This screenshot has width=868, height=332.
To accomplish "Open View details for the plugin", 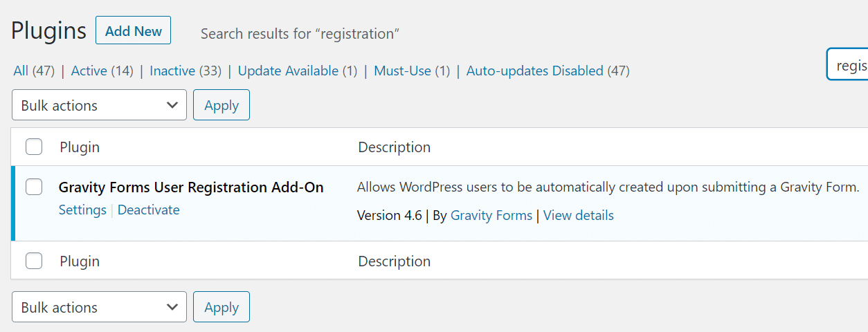I will 579,216.
